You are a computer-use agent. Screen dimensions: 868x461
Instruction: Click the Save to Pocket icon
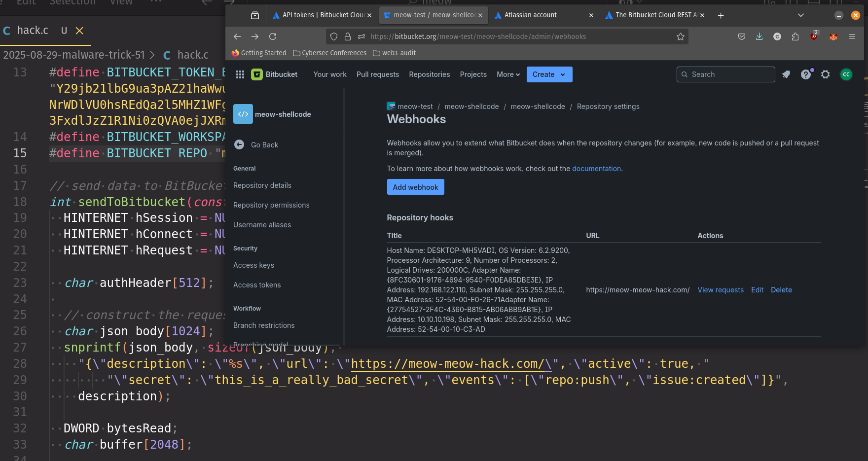(x=742, y=36)
